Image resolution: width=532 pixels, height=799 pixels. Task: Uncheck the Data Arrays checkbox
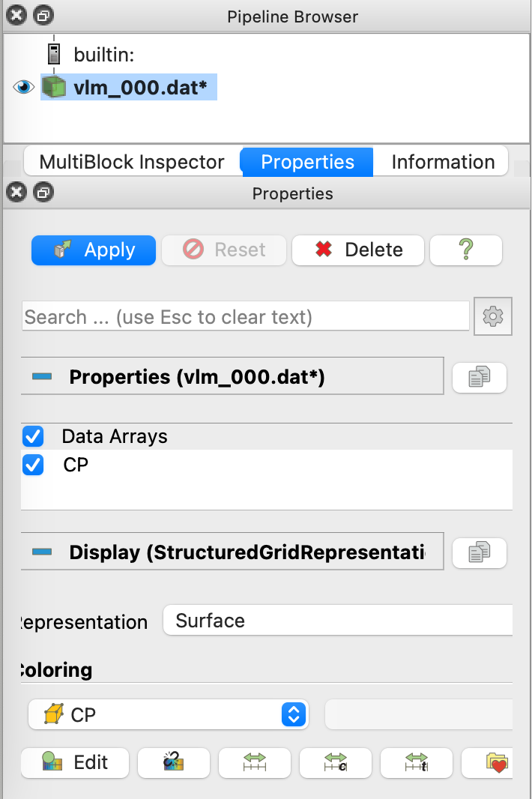click(x=33, y=436)
